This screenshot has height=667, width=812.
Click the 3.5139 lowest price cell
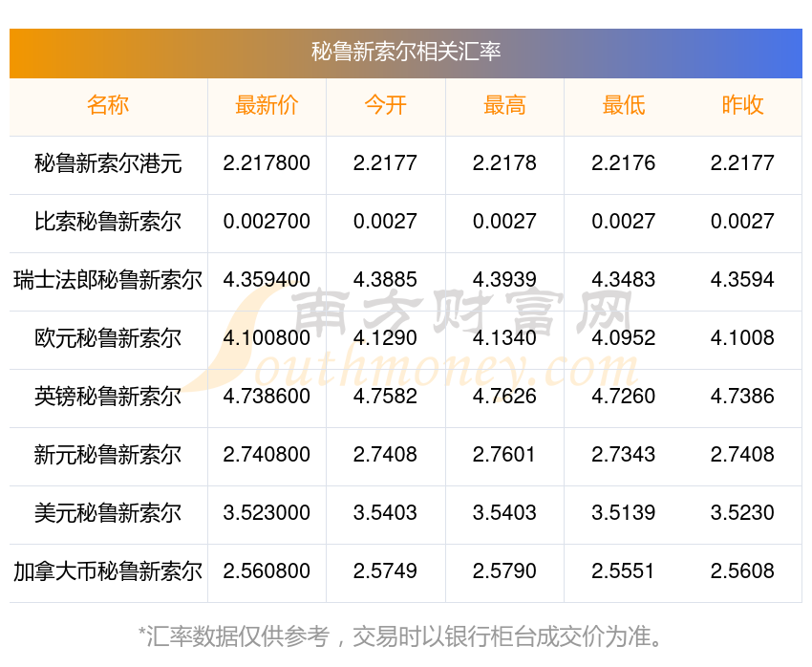pos(624,513)
